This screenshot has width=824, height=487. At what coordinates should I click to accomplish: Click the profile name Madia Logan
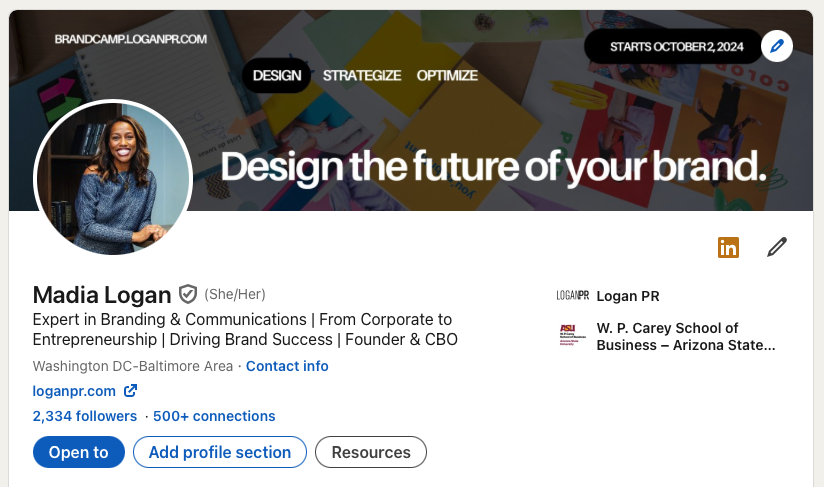(102, 294)
